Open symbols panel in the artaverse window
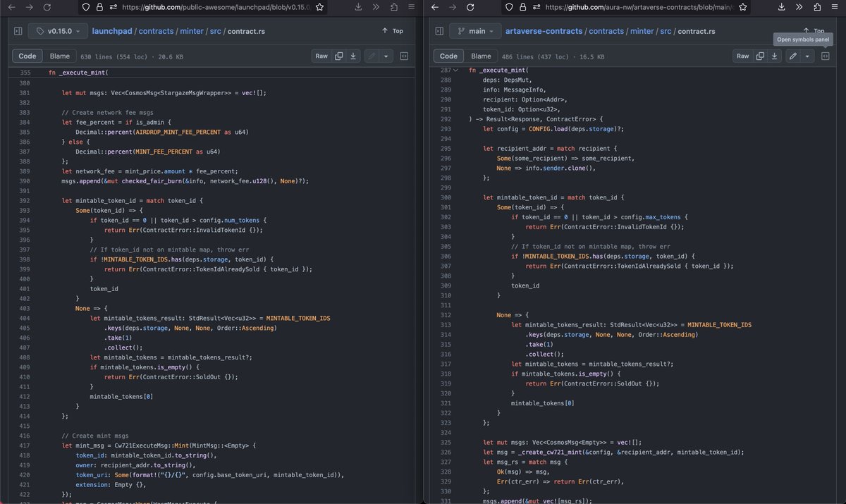846x504 pixels. [x=826, y=56]
